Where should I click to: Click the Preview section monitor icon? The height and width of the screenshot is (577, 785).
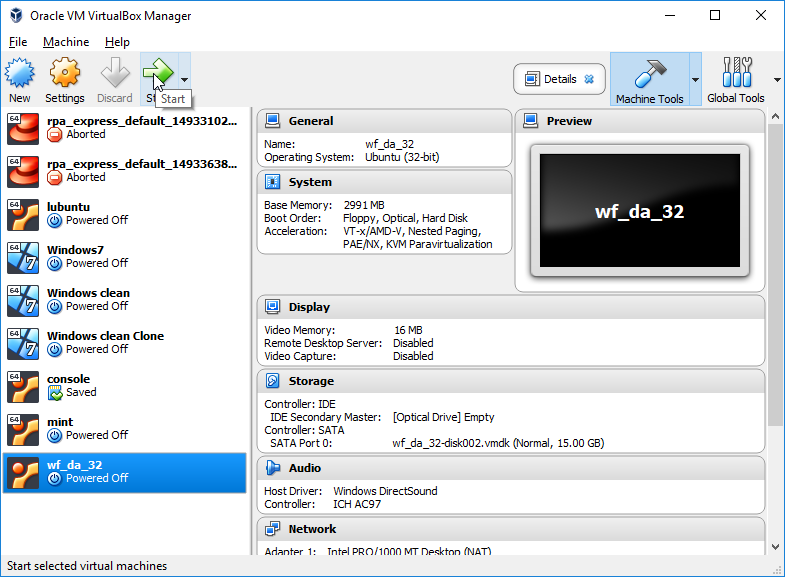[x=531, y=121]
